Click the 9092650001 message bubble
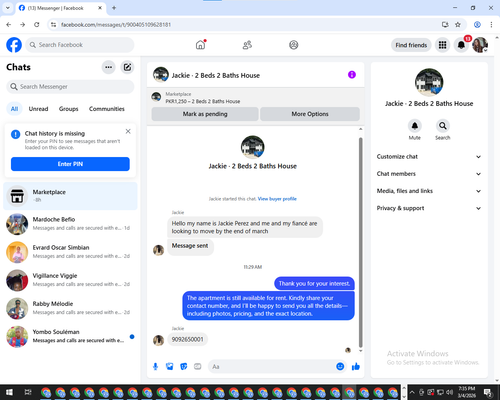Image resolution: width=500 pixels, height=400 pixels. point(187,339)
